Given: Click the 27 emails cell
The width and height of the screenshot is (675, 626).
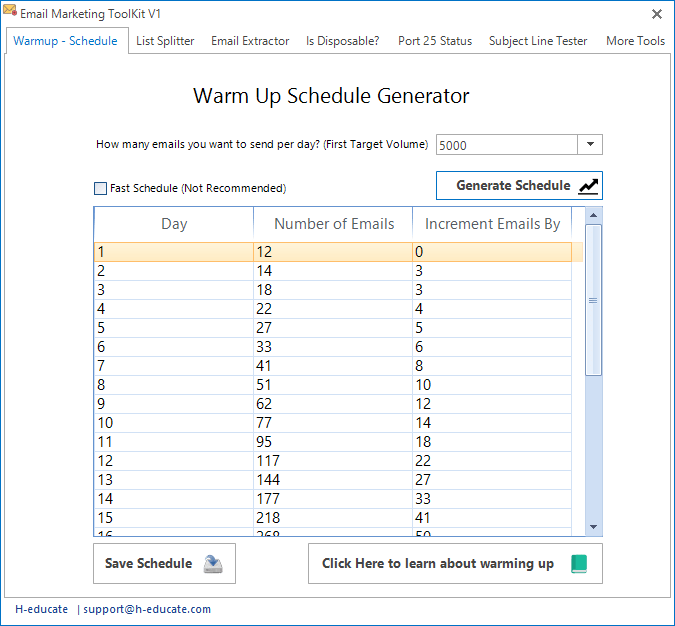Looking at the screenshot, I should tap(333, 328).
